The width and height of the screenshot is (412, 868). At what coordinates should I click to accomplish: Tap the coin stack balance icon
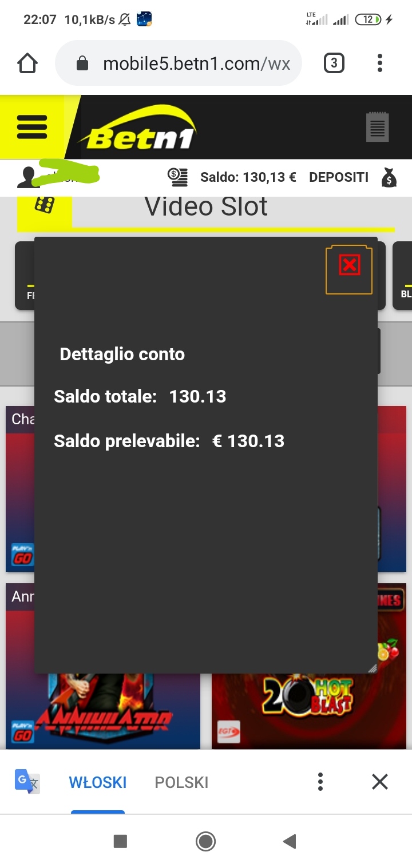(178, 177)
